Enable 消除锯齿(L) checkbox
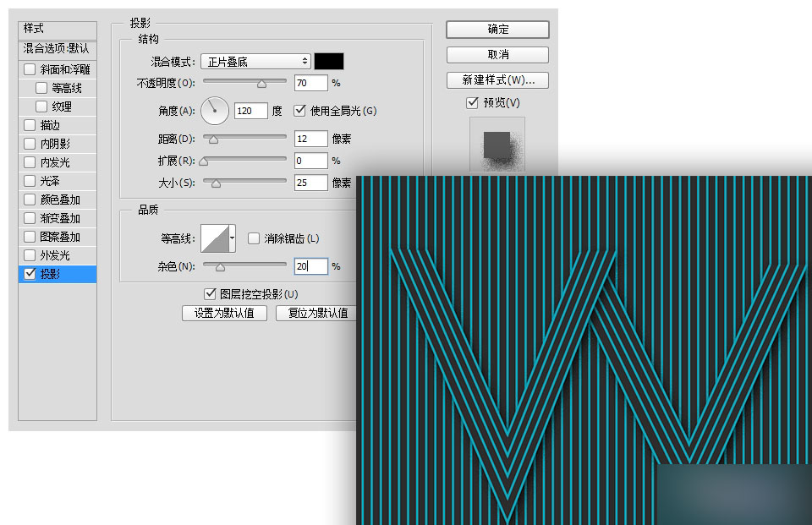The image size is (812, 525). pos(253,238)
